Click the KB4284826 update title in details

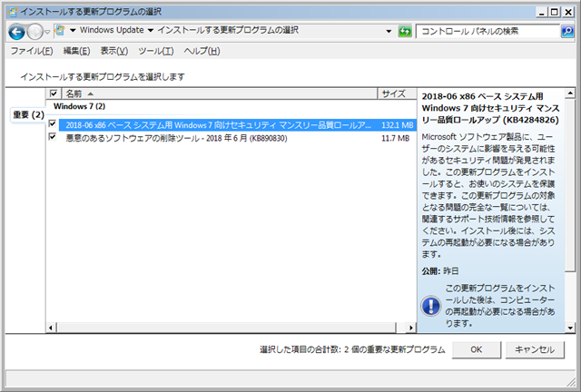(x=490, y=108)
